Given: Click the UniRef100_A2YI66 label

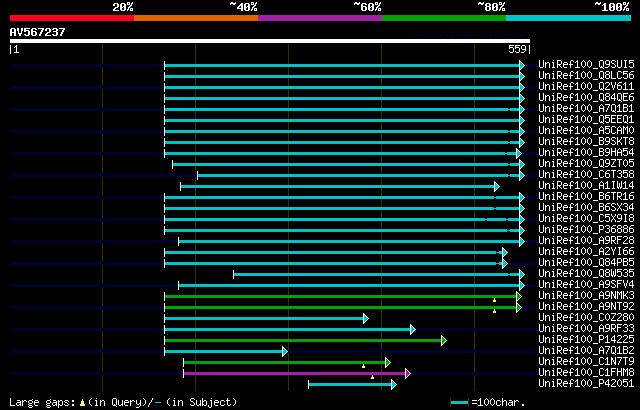Looking at the screenshot, I should pos(586,252).
